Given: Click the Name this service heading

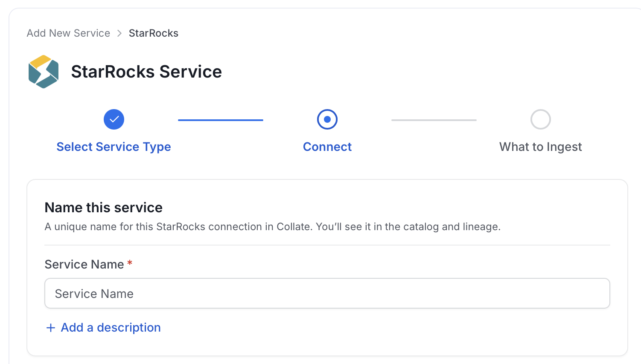Looking at the screenshot, I should pos(104,208).
